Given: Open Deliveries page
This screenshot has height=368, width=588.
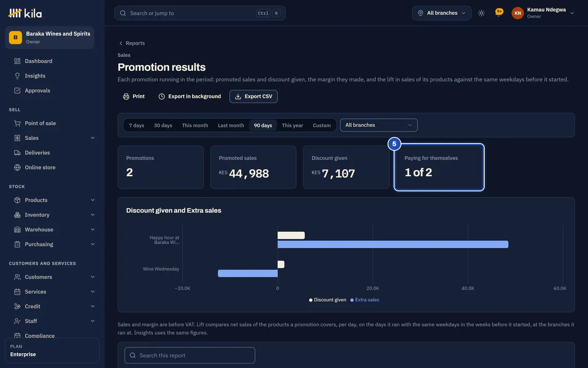Looking at the screenshot, I should click(52, 153).
